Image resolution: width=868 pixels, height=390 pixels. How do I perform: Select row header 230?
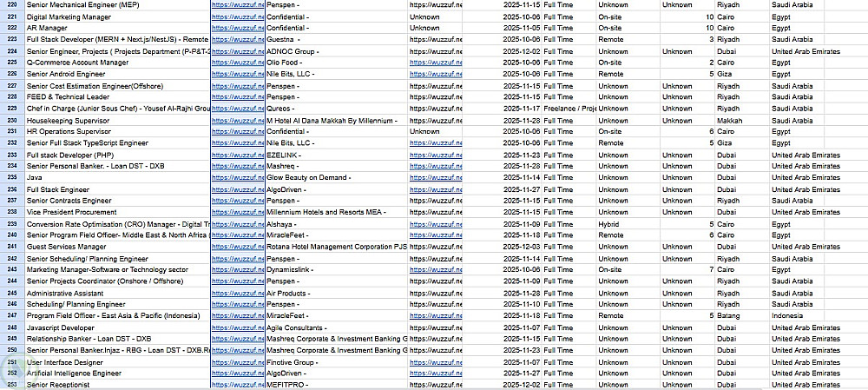point(12,120)
